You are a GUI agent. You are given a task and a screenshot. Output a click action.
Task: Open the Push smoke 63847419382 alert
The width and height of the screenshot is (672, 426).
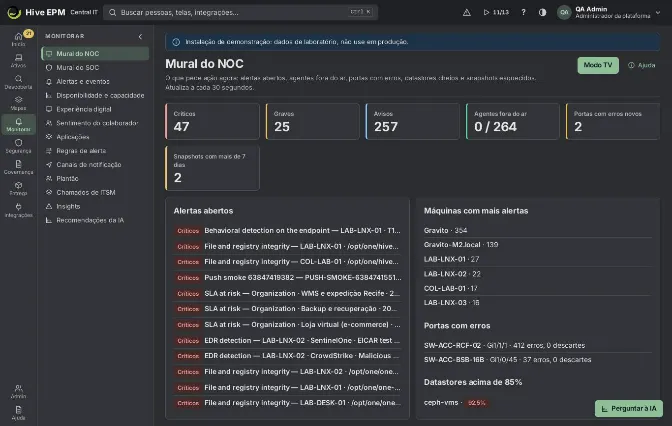pyautogui.click(x=287, y=278)
